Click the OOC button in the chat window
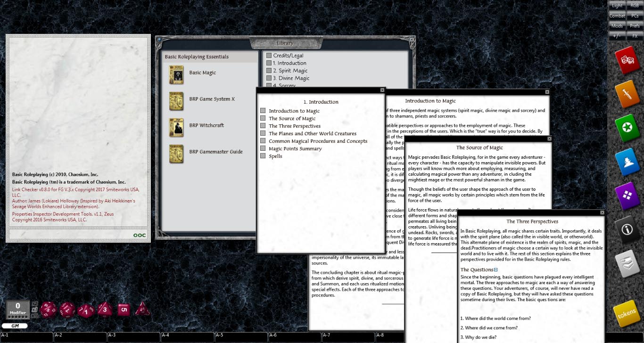Screen dimensions: 644x343 pyautogui.click(x=139, y=235)
